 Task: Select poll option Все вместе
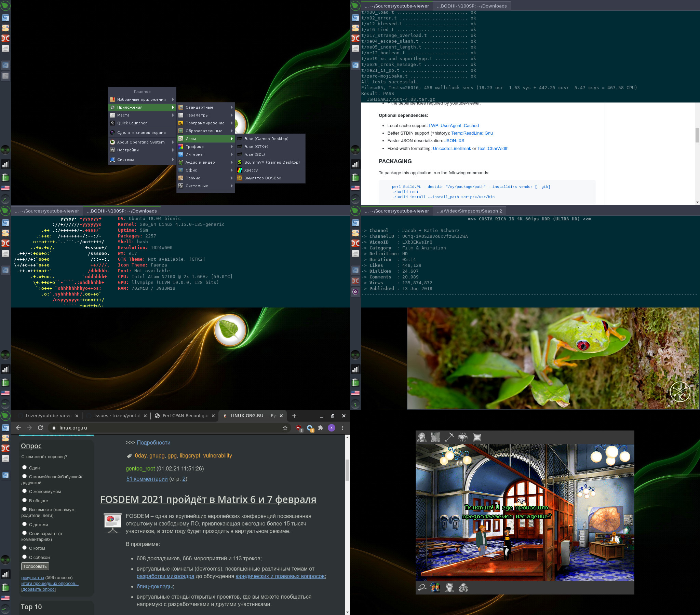pyautogui.click(x=24, y=509)
